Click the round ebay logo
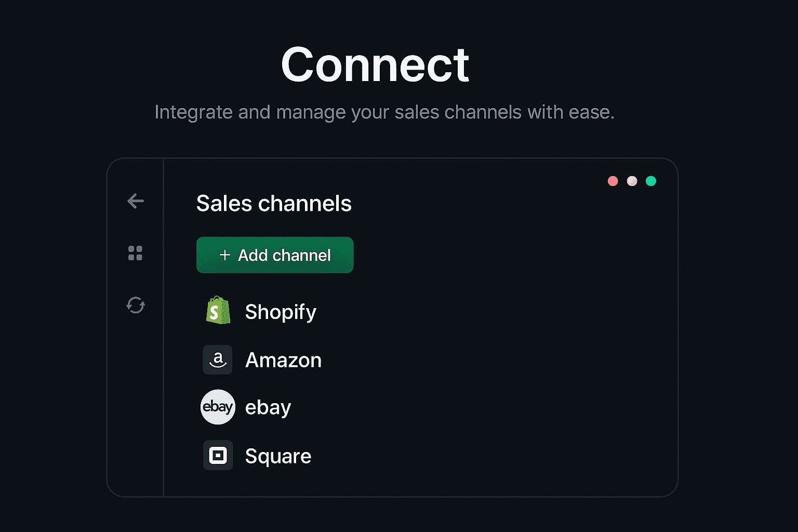Screen dimensions: 798x532 click(x=218, y=407)
